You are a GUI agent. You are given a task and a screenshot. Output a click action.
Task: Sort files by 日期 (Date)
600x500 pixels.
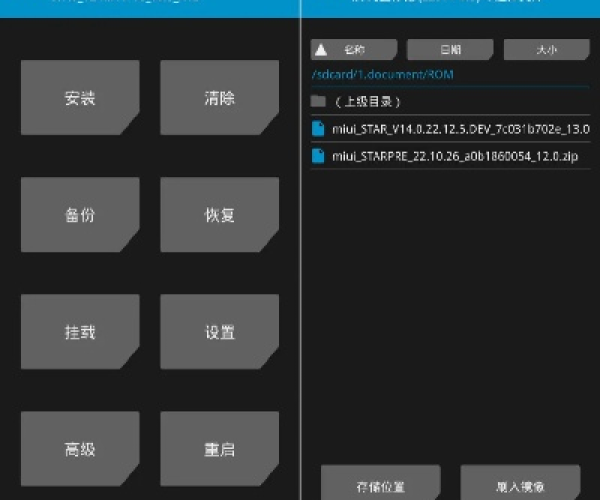pos(450,49)
